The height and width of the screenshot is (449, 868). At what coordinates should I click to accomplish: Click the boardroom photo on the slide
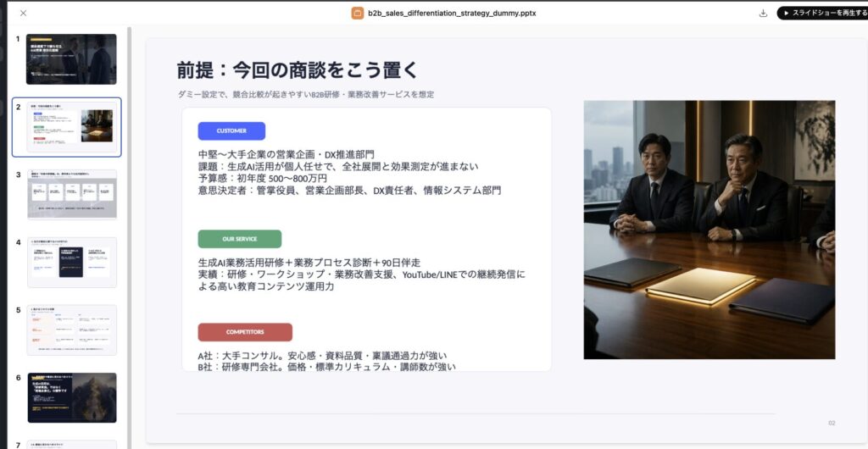[x=709, y=230]
